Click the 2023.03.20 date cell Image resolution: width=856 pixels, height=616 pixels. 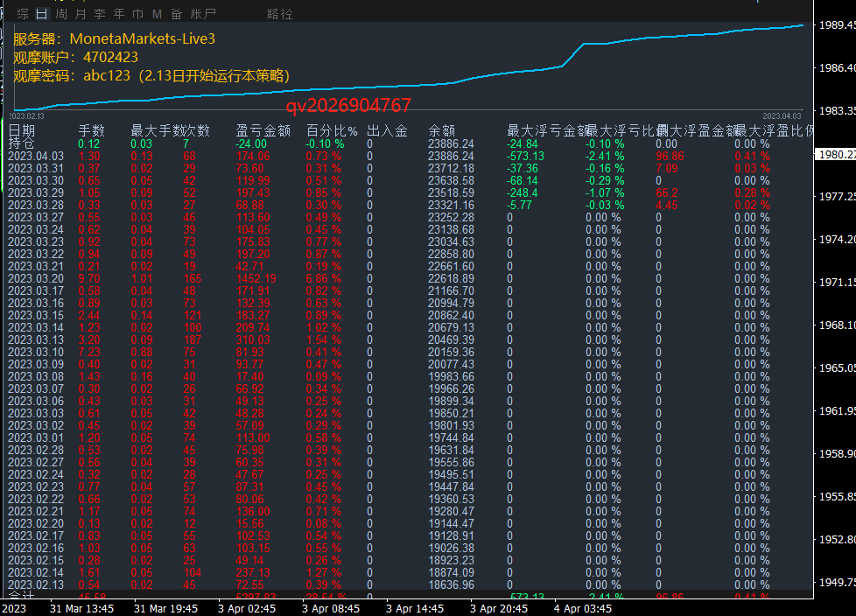tap(36, 279)
